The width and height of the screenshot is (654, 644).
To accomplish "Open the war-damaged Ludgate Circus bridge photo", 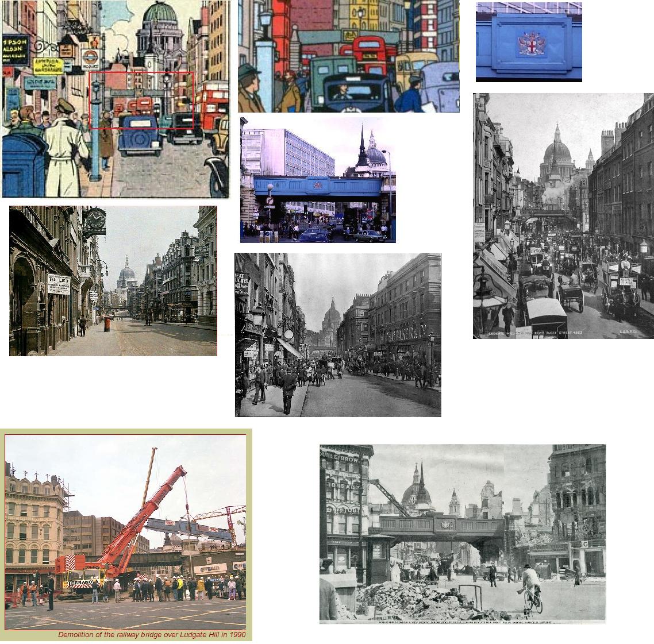I will point(462,533).
